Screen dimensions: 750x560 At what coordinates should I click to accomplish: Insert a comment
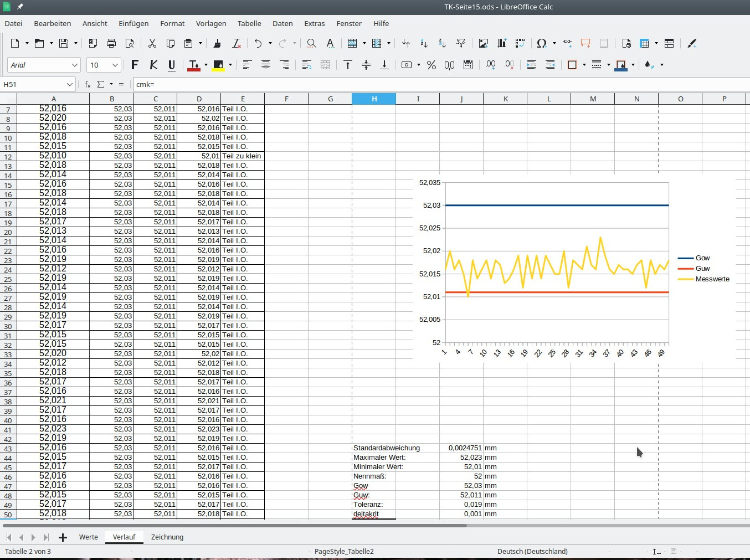[585, 43]
